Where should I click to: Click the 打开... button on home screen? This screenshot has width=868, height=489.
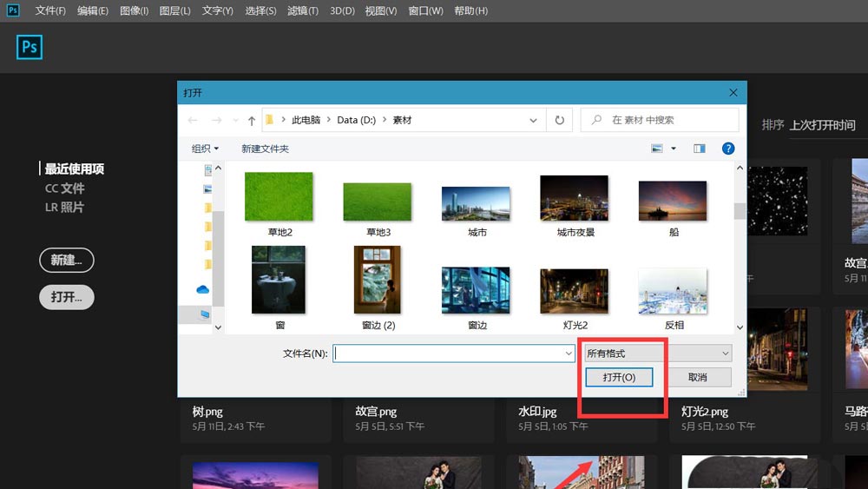coord(67,297)
